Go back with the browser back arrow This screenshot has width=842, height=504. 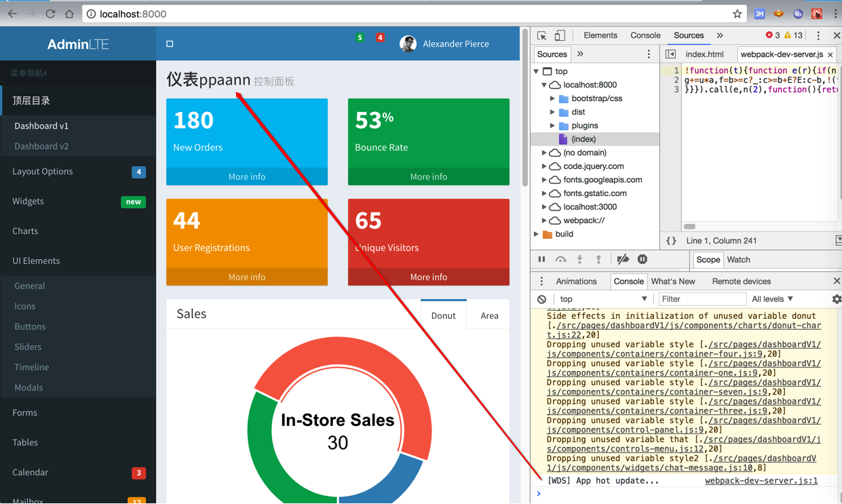(x=12, y=14)
